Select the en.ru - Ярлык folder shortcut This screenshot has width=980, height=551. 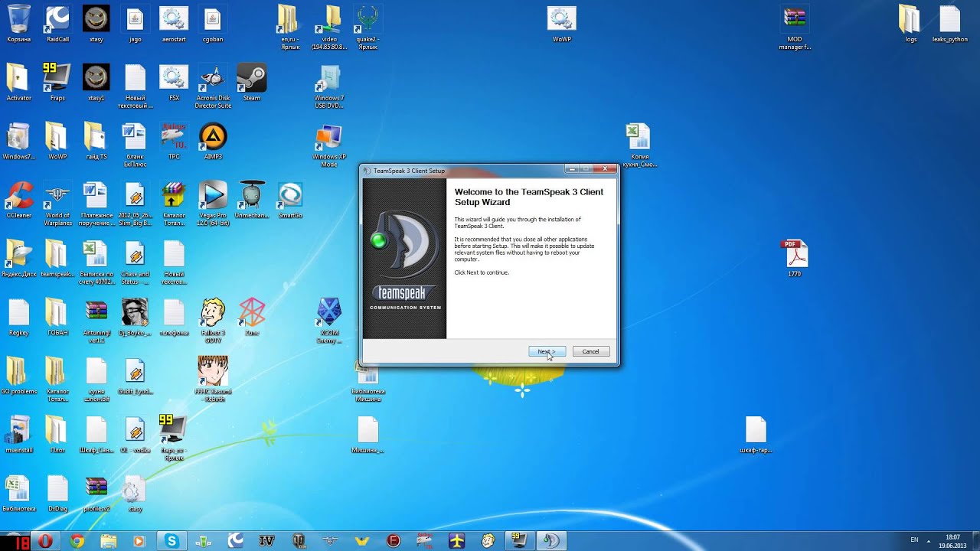(x=290, y=28)
